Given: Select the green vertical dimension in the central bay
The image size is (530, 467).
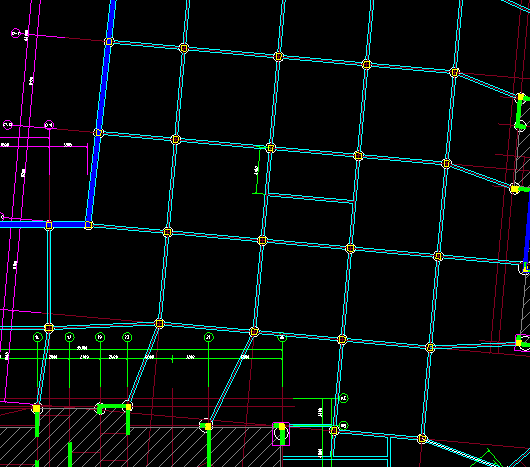Looking at the screenshot, I should click(259, 170).
